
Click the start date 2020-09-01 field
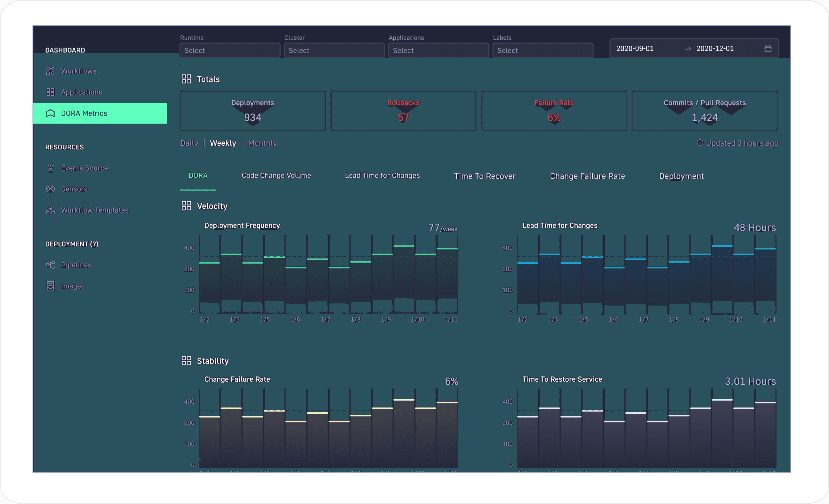634,48
